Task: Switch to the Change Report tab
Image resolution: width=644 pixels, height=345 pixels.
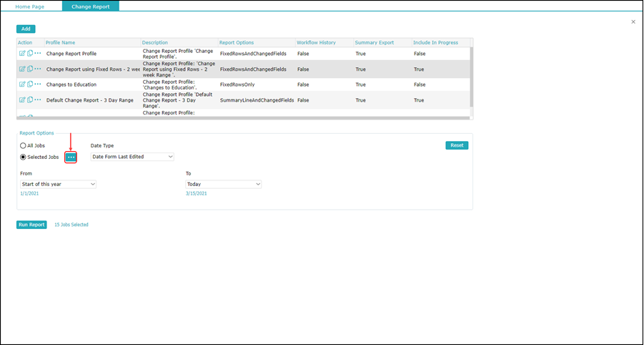Action: 90,6
